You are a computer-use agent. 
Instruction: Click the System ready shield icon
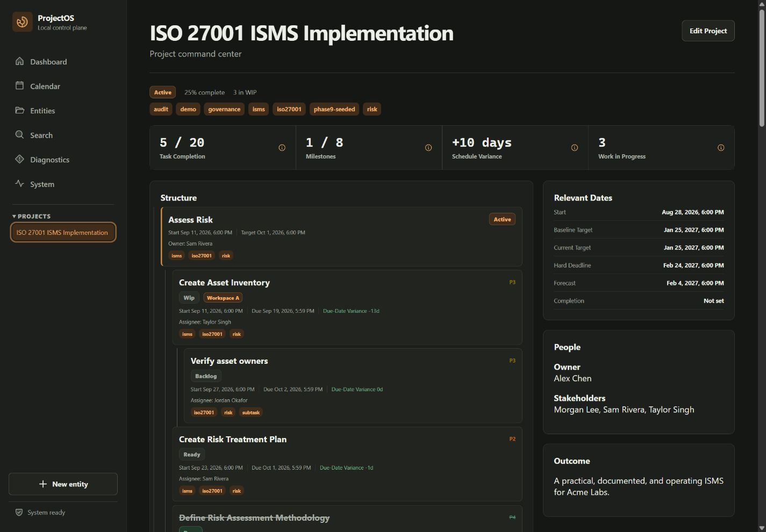coord(19,513)
